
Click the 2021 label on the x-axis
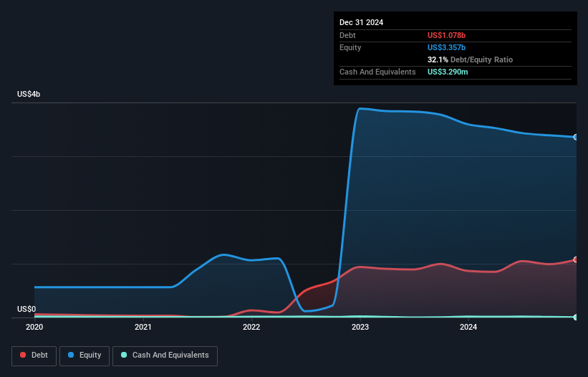point(143,327)
